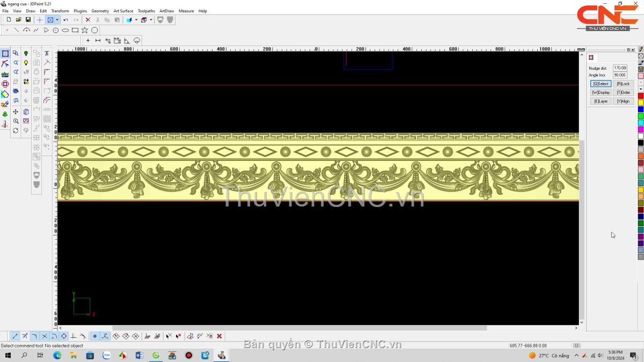This screenshot has width=644, height=362.
Task: Activate the Select tool in left toolbar
Action: [5, 54]
